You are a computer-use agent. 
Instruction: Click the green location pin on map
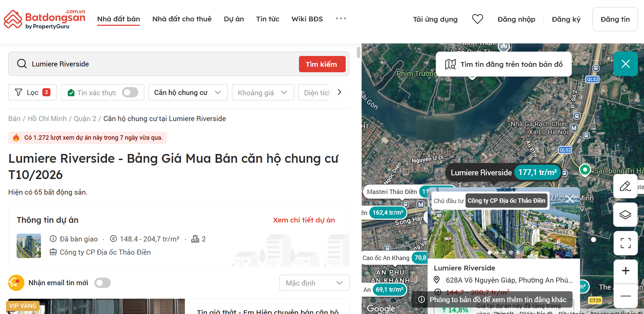tap(585, 170)
